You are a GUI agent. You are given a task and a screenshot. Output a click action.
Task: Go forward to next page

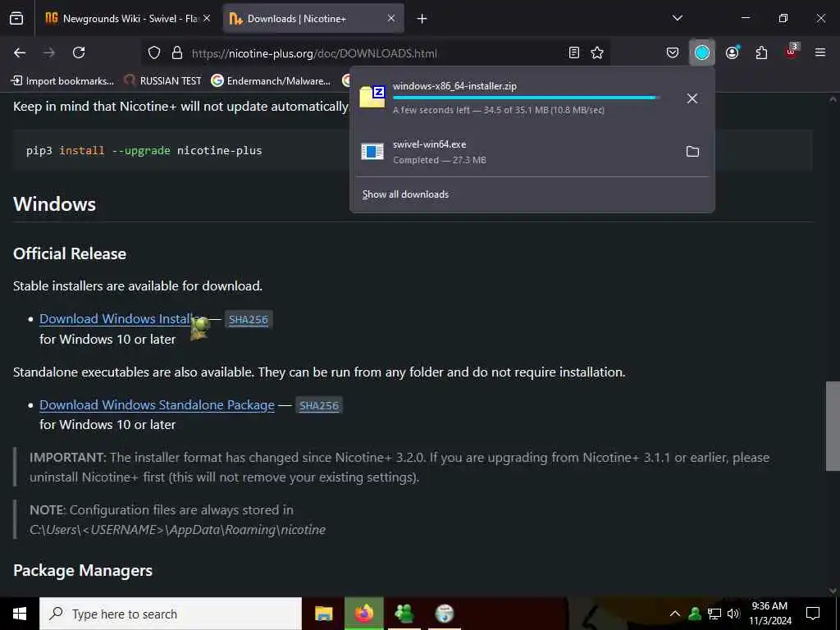point(49,52)
